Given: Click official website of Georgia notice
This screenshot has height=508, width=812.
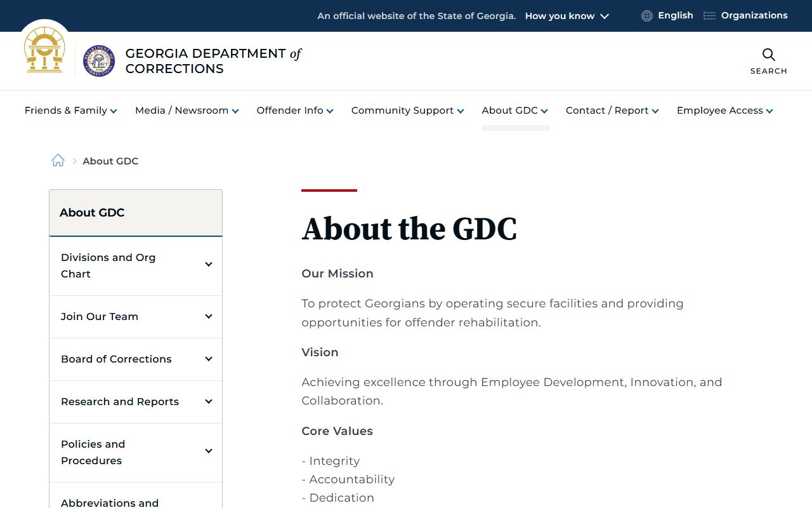Looking at the screenshot, I should (417, 16).
